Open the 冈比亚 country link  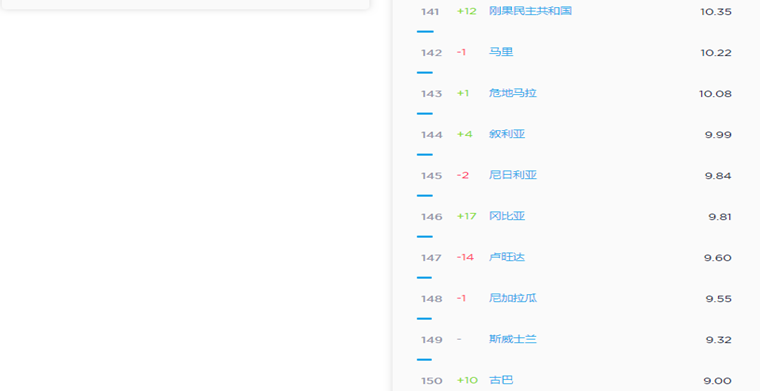pos(507,216)
